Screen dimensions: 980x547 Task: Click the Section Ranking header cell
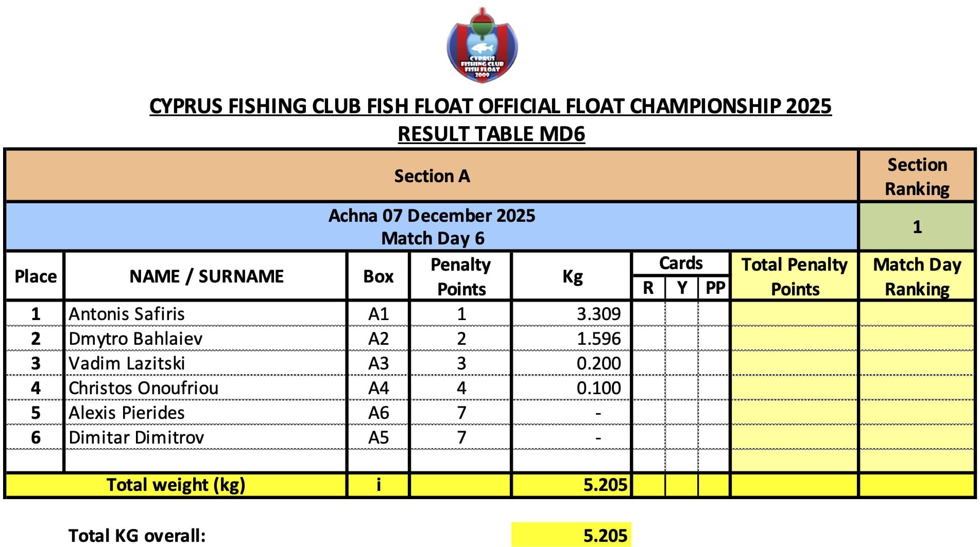pyautogui.click(x=917, y=177)
